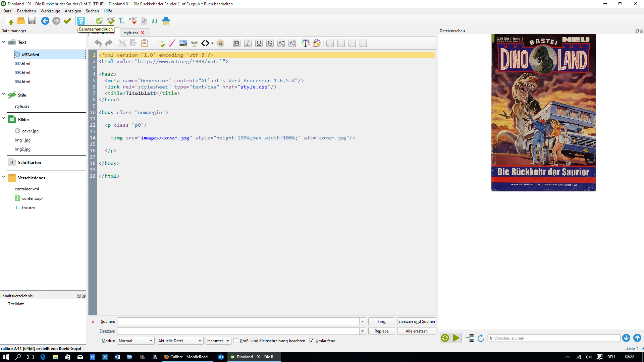This screenshot has width=644, height=362.
Task: Click the green play preview button
Action: [456, 338]
